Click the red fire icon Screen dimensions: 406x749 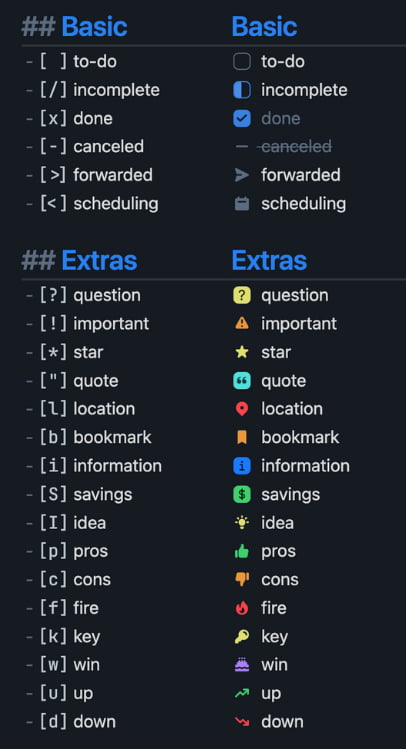pos(242,608)
